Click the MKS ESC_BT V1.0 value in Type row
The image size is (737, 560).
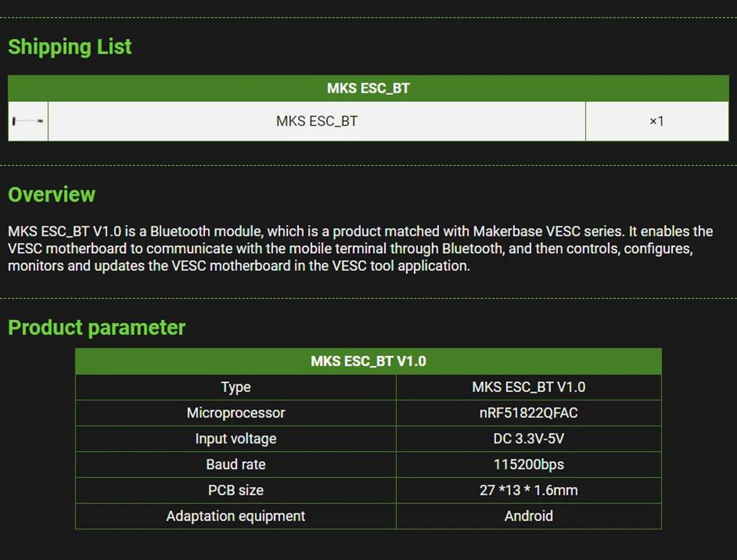[528, 387]
